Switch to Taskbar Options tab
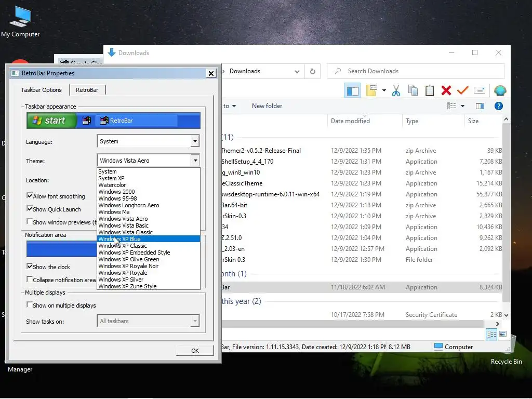Screen dimensions: 532x399 point(42,90)
